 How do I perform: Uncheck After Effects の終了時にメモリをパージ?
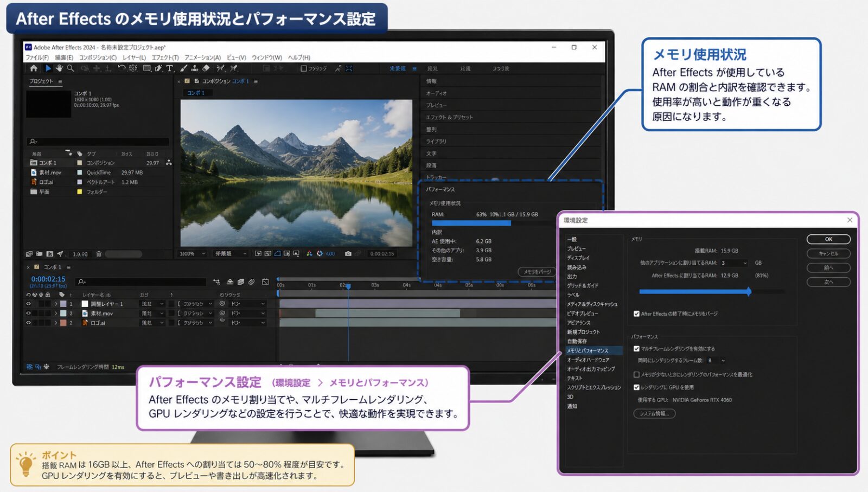[x=636, y=314]
